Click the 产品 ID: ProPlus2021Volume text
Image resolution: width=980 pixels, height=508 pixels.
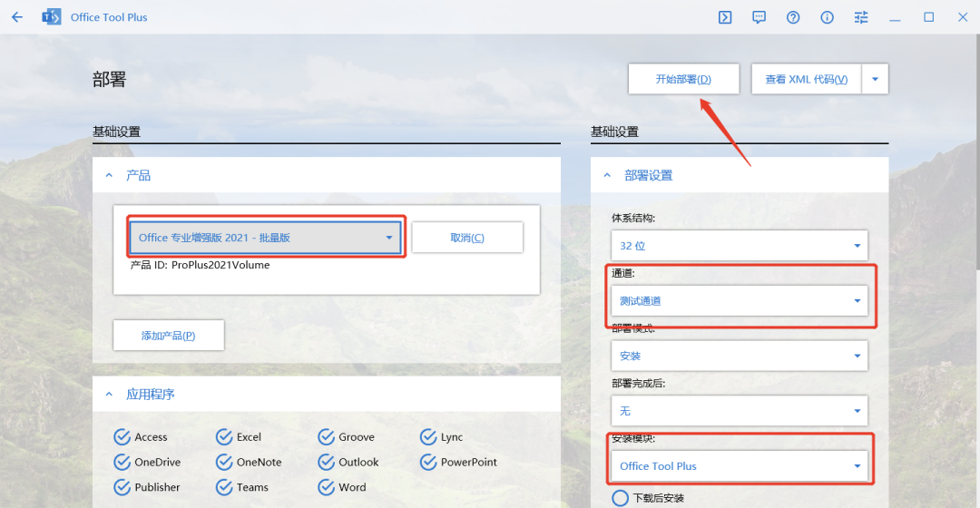pos(200,265)
